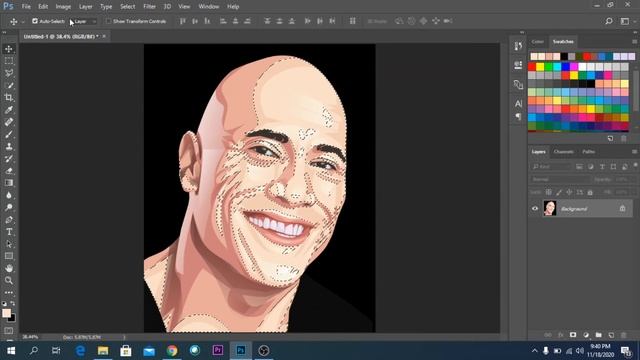Toggle filter for pixel layers
This screenshot has height=360, width=640.
(x=579, y=167)
